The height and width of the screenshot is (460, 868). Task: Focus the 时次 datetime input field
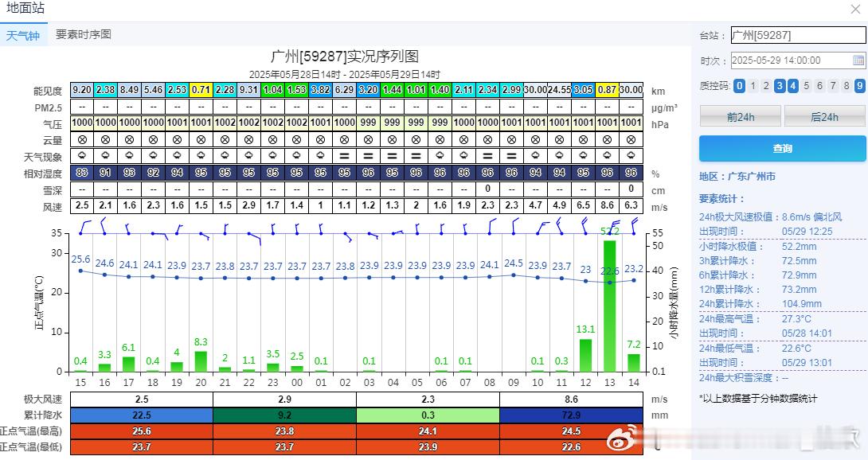(x=798, y=60)
